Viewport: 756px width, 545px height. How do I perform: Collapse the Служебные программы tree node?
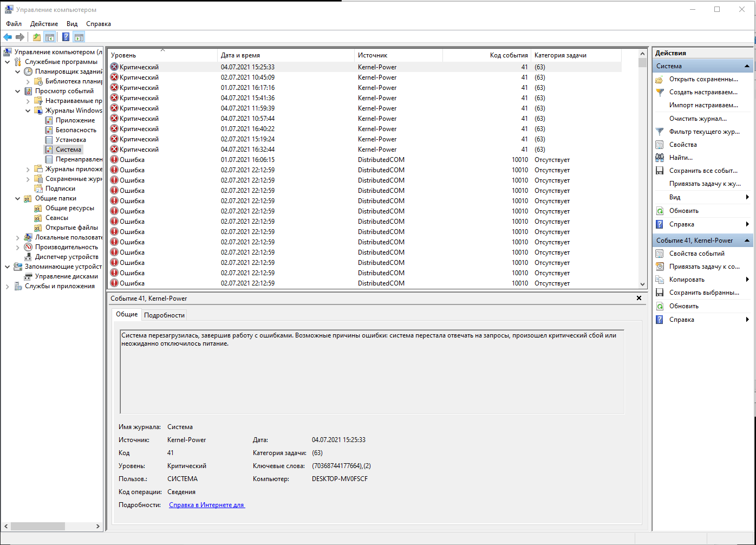tap(7, 62)
